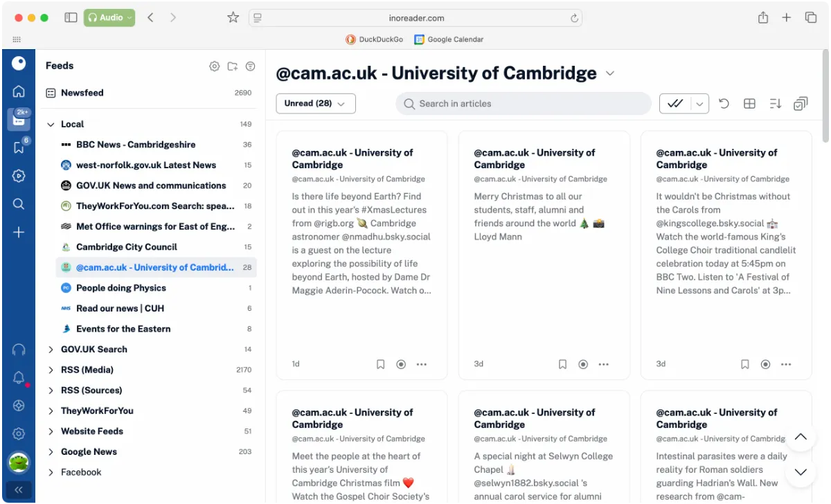Image resolution: width=831 pixels, height=504 pixels.
Task: Bookmark the XmasLectures article
Action: coord(380,363)
